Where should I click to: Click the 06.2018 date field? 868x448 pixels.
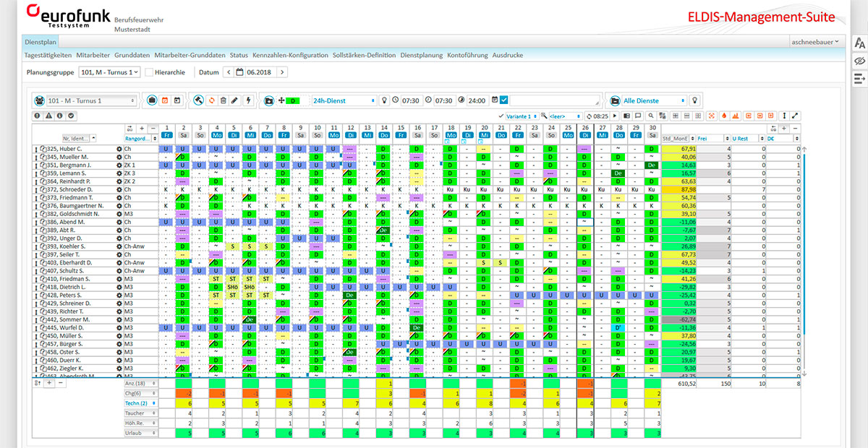(x=260, y=72)
